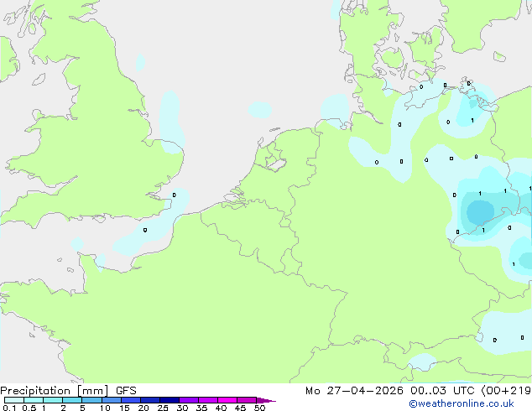This screenshot has height=411, width=532.
Task: Click the 0.1 to 0.5 mm legend swatch
Action: [x=14, y=400]
